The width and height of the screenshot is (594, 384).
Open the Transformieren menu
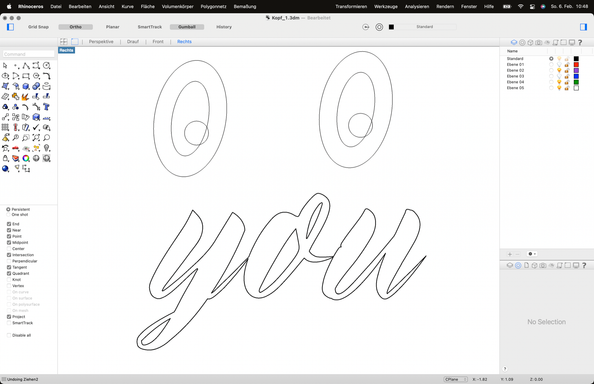[351, 6]
